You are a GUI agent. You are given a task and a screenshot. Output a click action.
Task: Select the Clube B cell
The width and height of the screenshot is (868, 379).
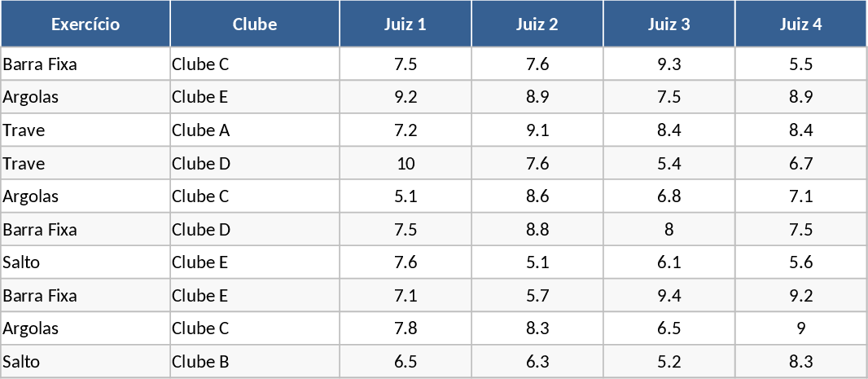pyautogui.click(x=201, y=362)
